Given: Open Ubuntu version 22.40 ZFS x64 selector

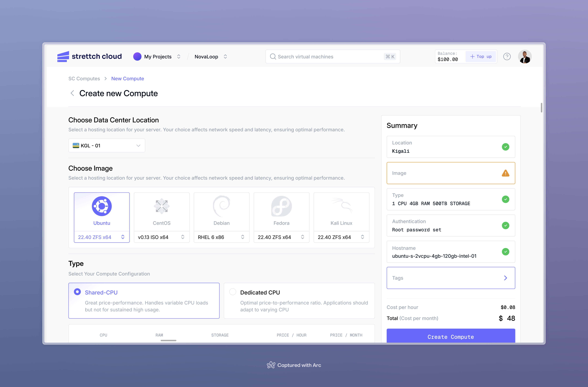Looking at the screenshot, I should tap(102, 237).
